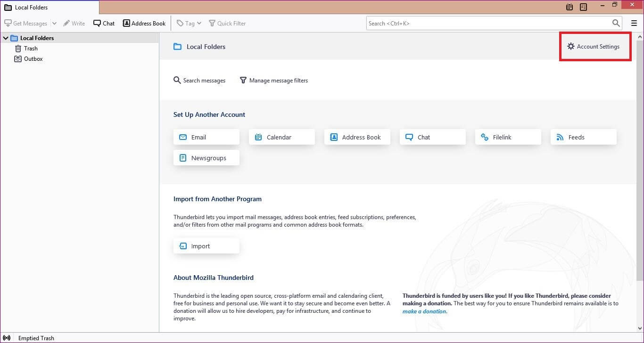Set up a Newsgroups account

(x=206, y=158)
